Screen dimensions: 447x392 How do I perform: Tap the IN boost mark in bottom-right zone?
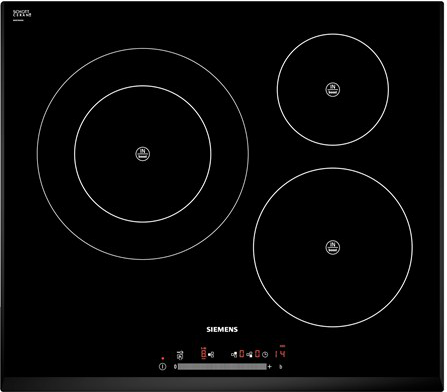click(333, 247)
